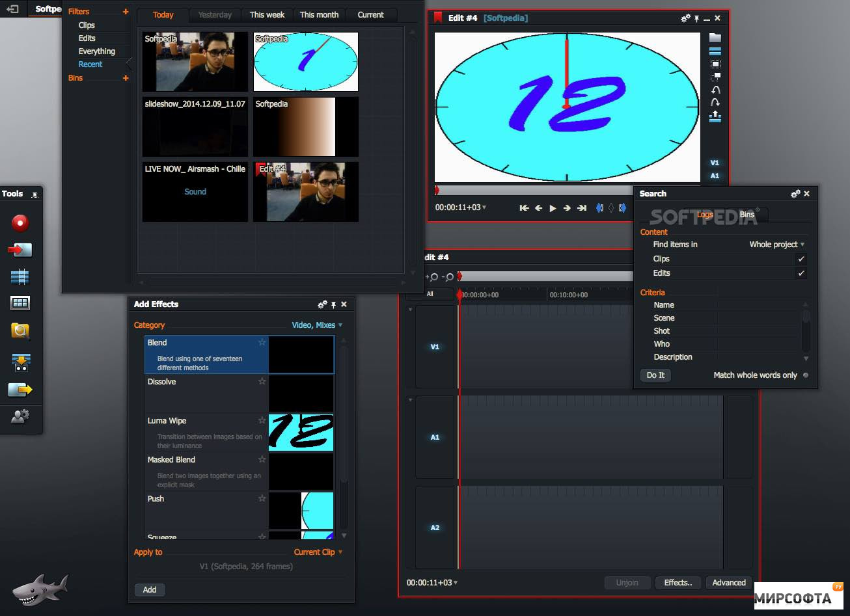The height and width of the screenshot is (616, 850).
Task: Switch to the Today tab
Action: tap(163, 15)
